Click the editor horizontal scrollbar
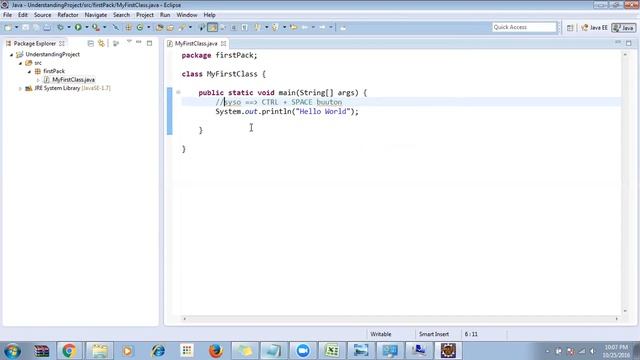Viewport: 640px width, 360px height. (400, 319)
